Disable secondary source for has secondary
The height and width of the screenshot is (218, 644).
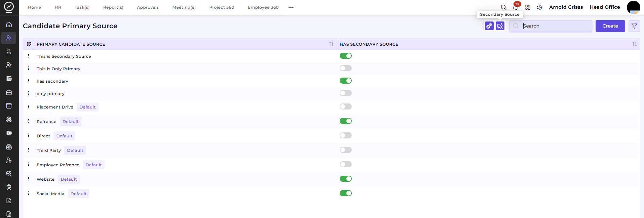pyautogui.click(x=346, y=81)
